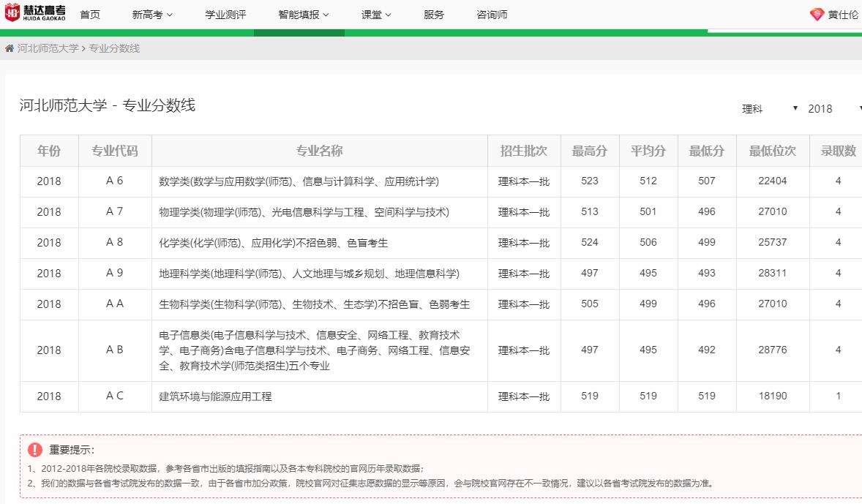
Task: Click lowest rank value 18190
Action: coord(773,396)
